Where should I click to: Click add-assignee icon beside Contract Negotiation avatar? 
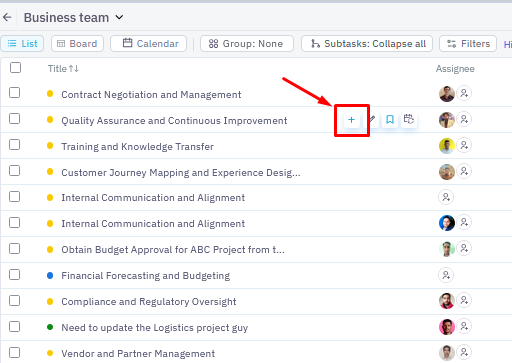pyautogui.click(x=464, y=93)
